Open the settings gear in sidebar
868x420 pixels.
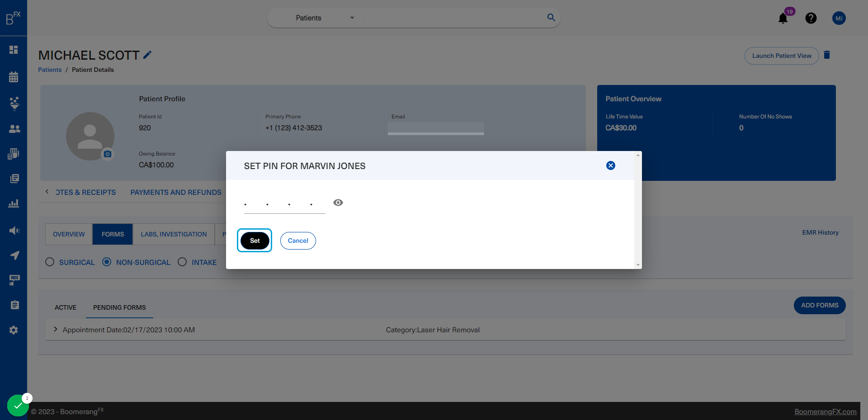pyautogui.click(x=14, y=330)
